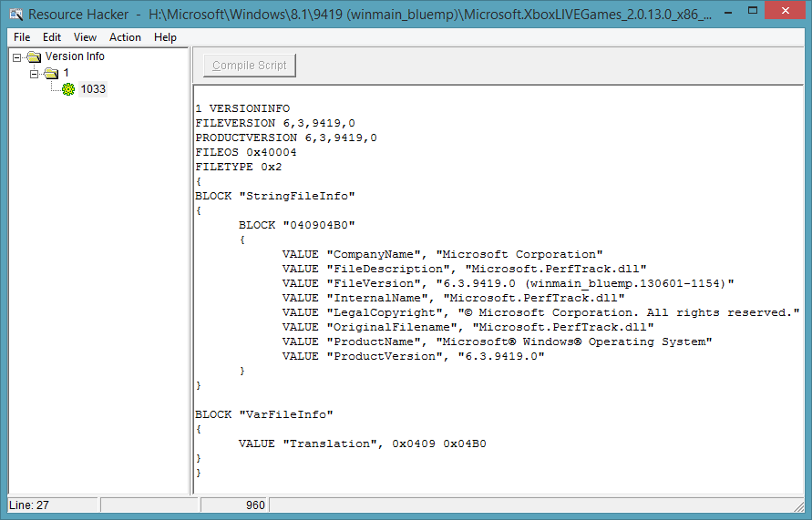Open the View menu
The width and height of the screenshot is (812, 520).
pyautogui.click(x=85, y=37)
